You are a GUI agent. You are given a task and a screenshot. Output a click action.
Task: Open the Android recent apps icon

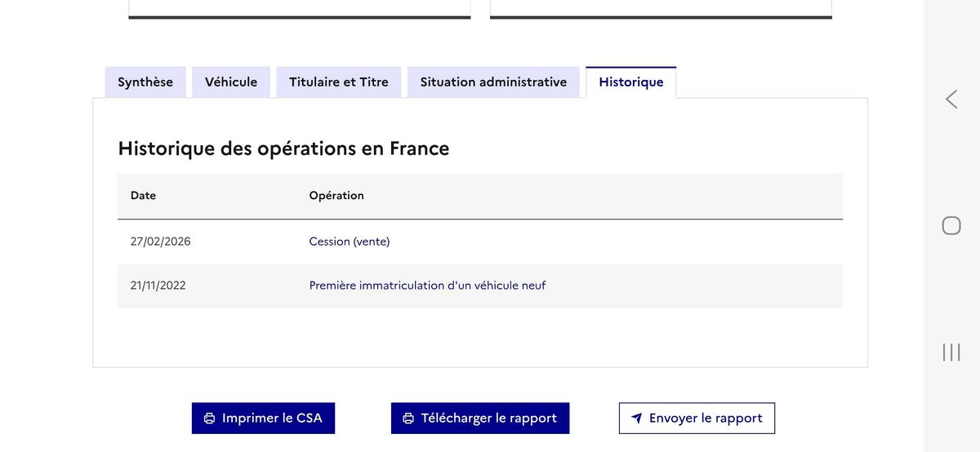pyautogui.click(x=951, y=352)
